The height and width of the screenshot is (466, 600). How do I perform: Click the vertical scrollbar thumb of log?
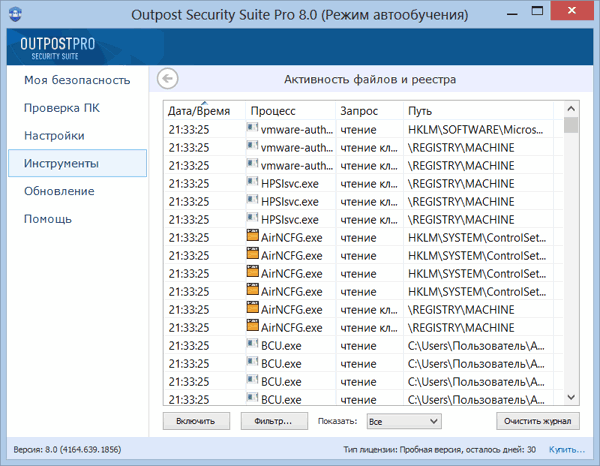click(571, 126)
